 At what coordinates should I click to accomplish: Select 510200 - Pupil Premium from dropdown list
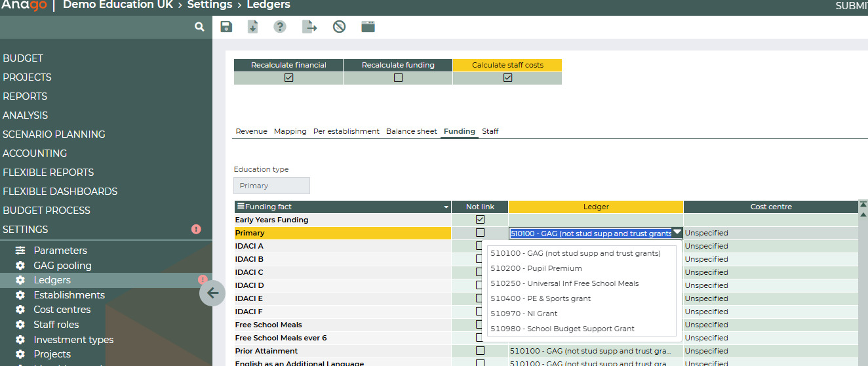tap(536, 268)
